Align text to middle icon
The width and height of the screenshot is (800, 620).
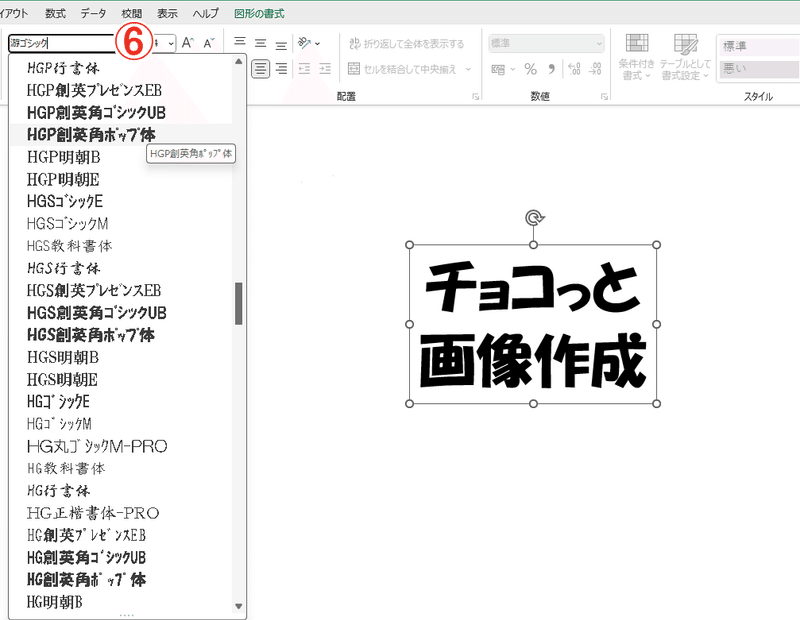click(x=261, y=43)
